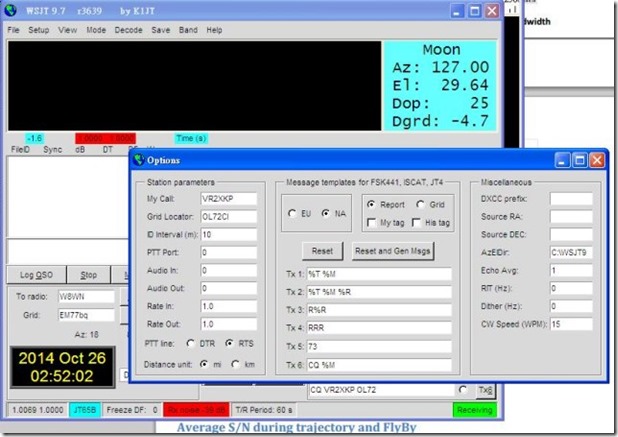Open the Mode menu
This screenshot has height=437, width=618.
click(96, 30)
